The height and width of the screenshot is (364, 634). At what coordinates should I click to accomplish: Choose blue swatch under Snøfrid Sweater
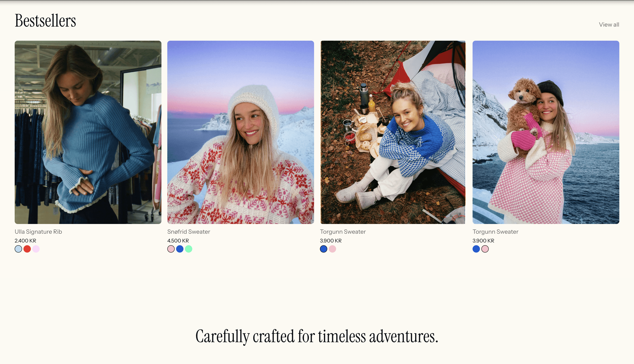point(180,249)
